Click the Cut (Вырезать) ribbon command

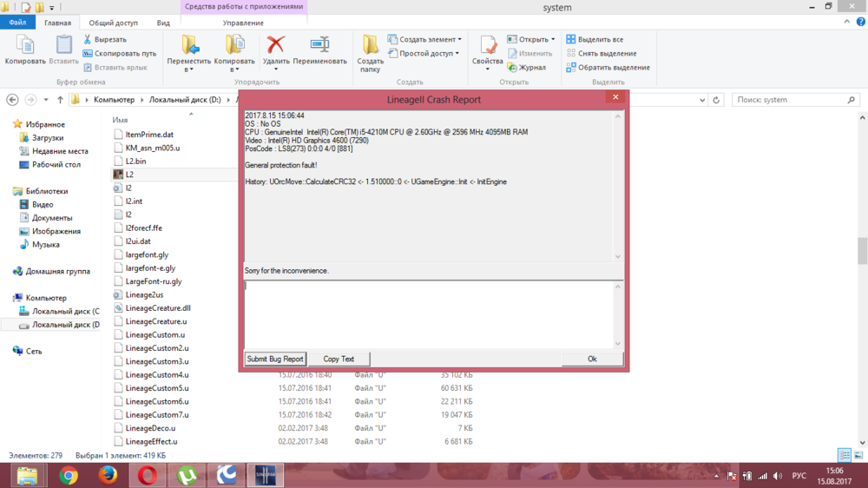[105, 39]
